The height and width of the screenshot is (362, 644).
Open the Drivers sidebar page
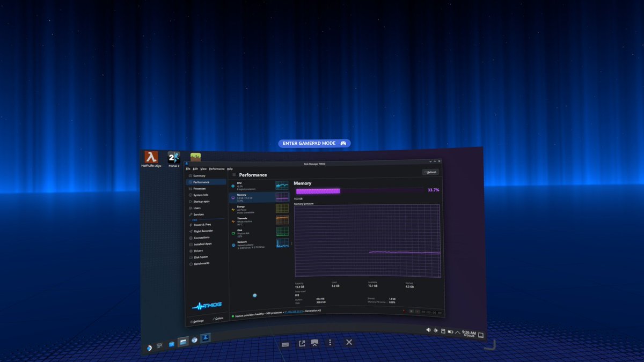(x=206, y=250)
